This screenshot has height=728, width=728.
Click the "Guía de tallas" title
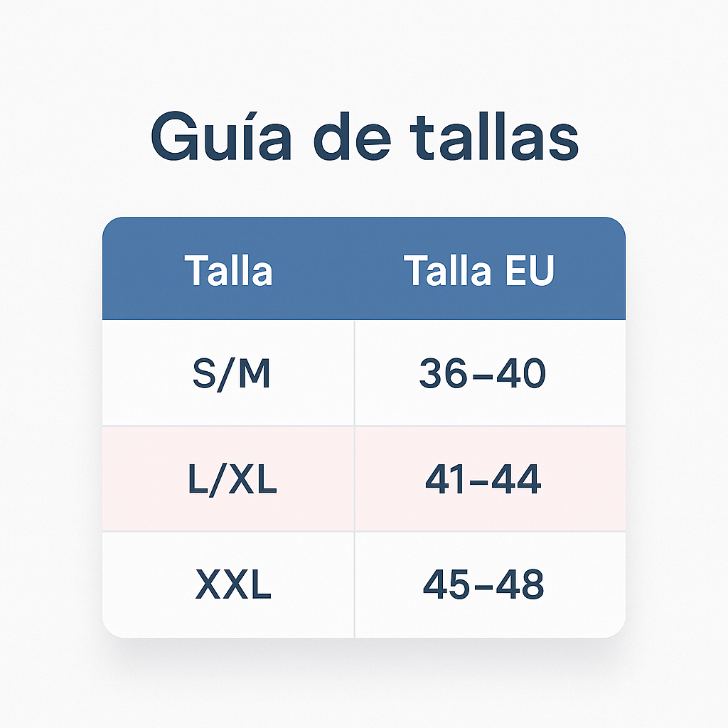click(364, 136)
